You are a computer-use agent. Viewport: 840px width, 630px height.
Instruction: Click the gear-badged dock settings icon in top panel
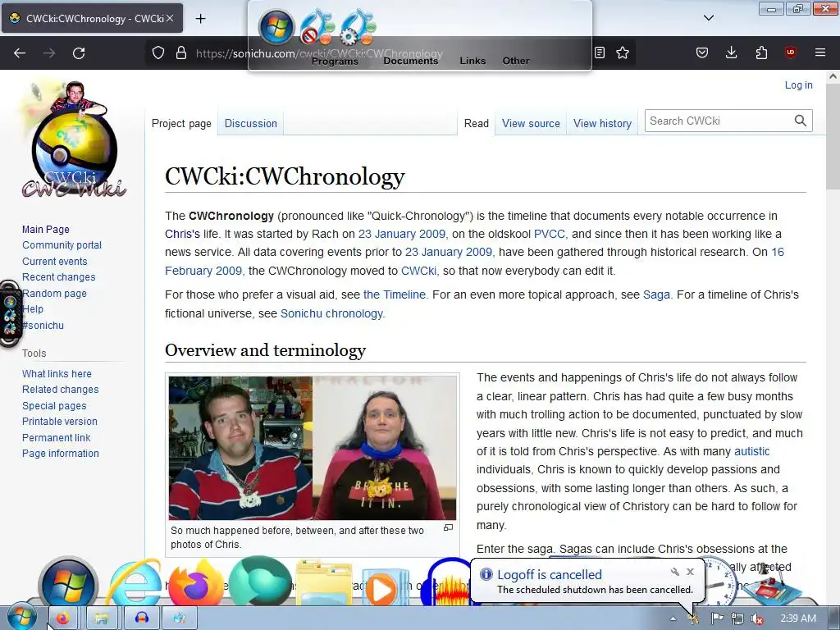[358, 27]
